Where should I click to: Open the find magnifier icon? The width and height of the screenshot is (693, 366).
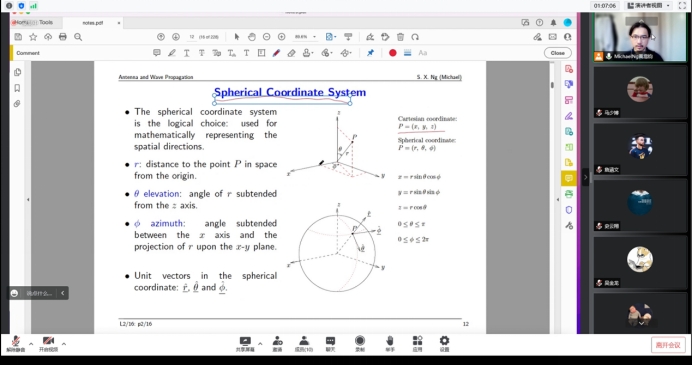[78, 37]
